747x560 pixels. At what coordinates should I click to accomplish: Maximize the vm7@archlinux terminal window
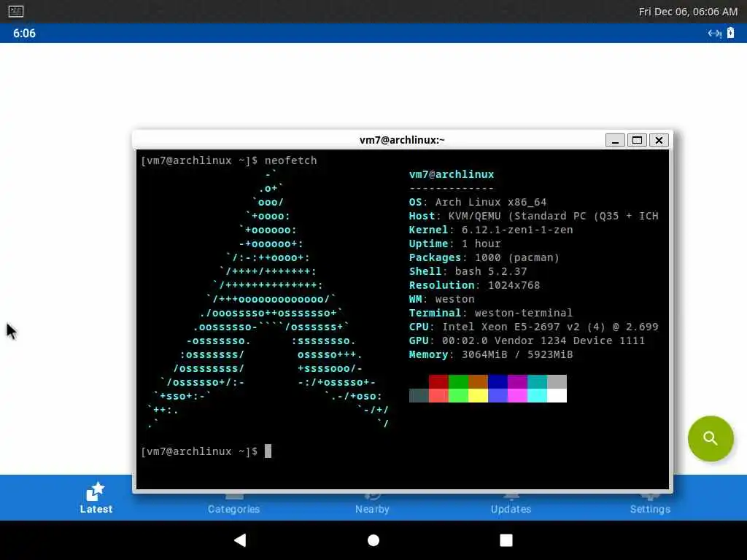coord(637,140)
